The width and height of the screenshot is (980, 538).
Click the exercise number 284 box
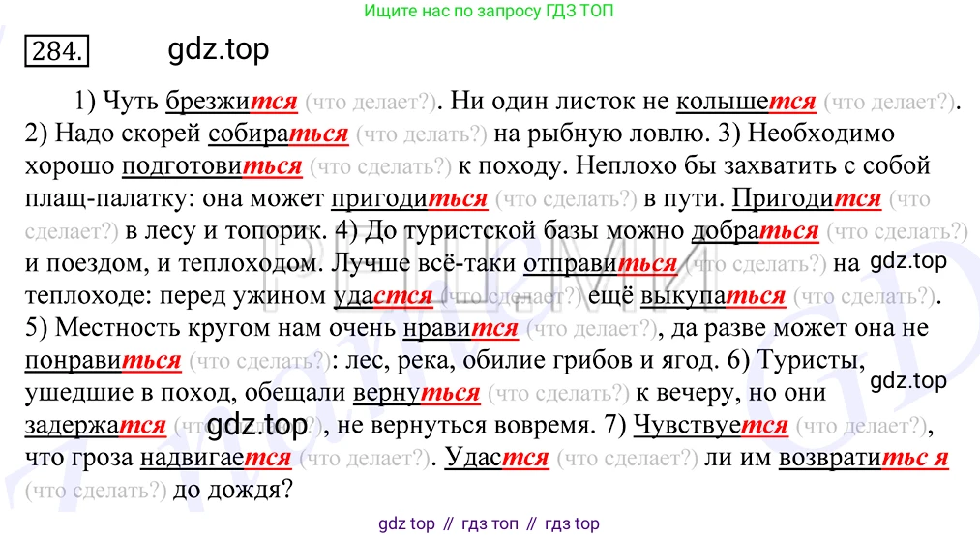[x=56, y=49]
